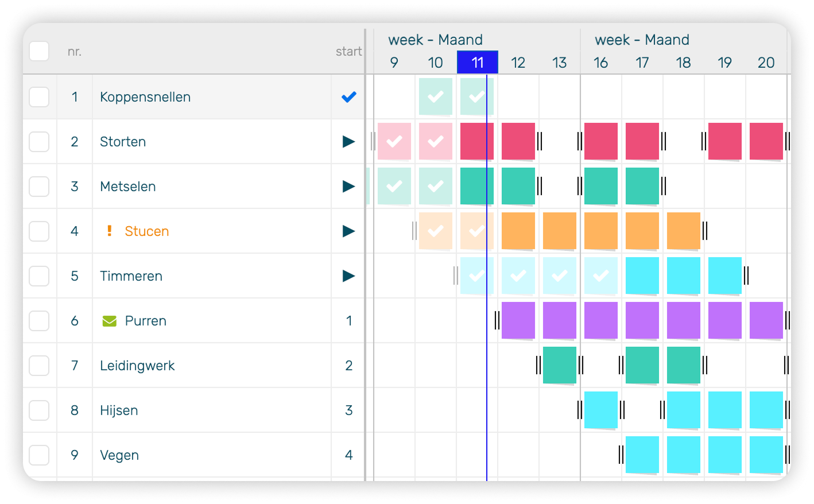Toggle the select-all checkbox in the header
Image resolution: width=814 pixels, height=504 pixels.
[x=39, y=51]
